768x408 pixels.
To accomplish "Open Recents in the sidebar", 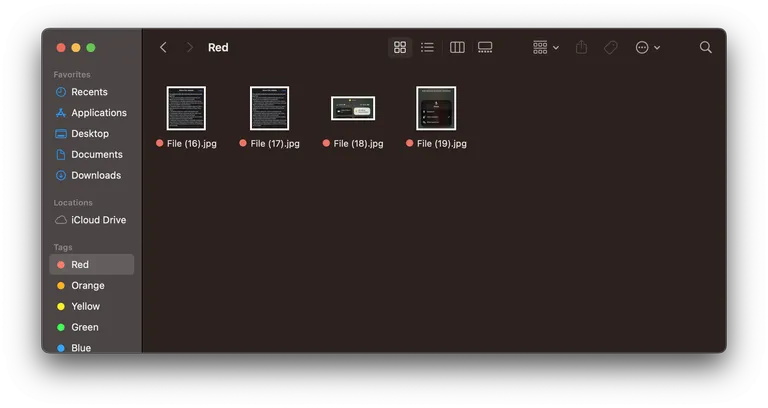I will click(89, 92).
